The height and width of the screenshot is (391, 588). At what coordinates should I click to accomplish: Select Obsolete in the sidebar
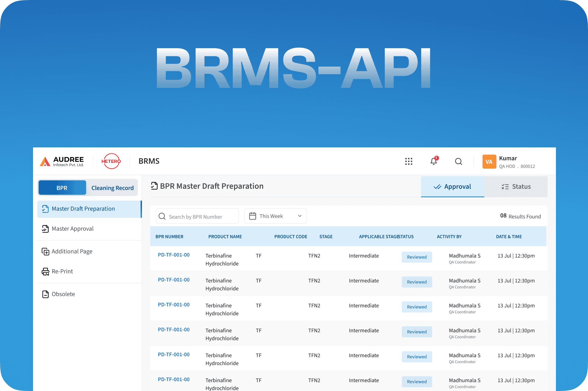[x=63, y=294]
